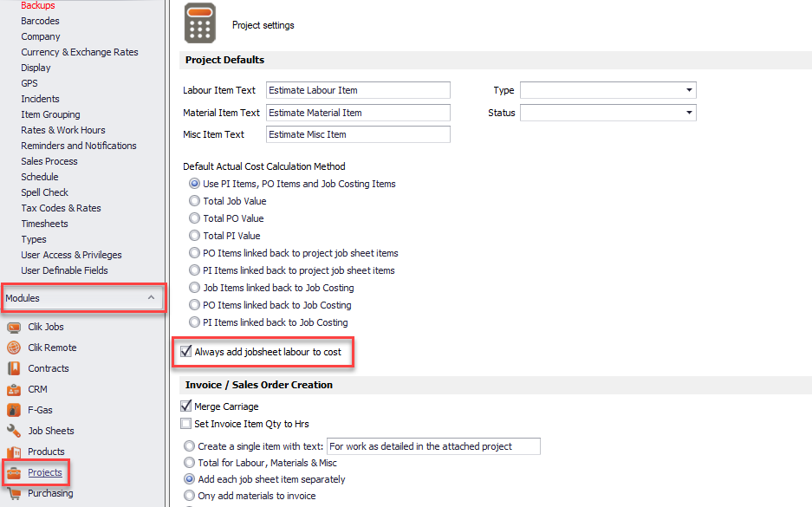
Task: Open Barcodes settings
Action: [x=41, y=21]
